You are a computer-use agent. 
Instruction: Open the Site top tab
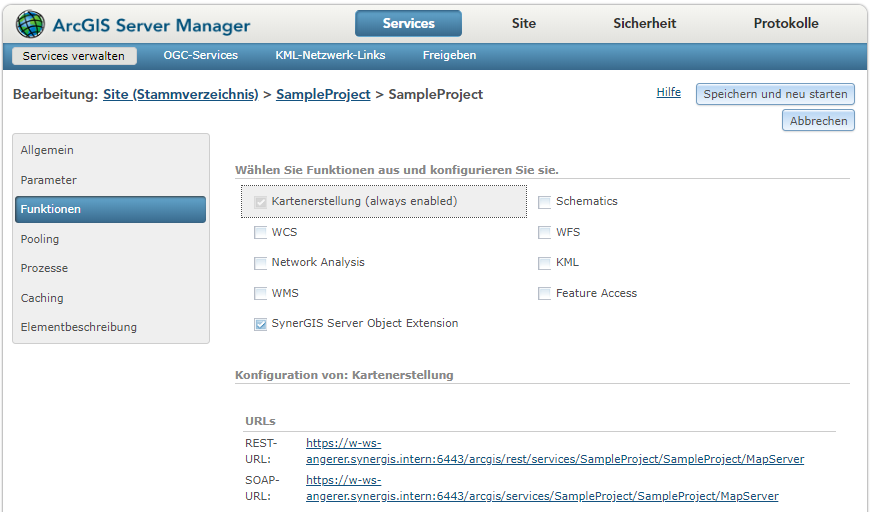(523, 23)
